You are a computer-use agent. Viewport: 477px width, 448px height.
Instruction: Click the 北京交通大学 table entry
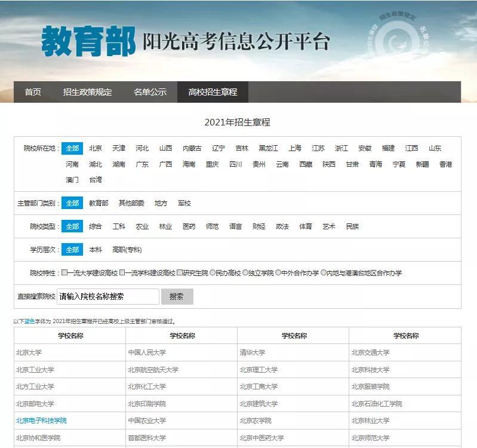click(371, 352)
